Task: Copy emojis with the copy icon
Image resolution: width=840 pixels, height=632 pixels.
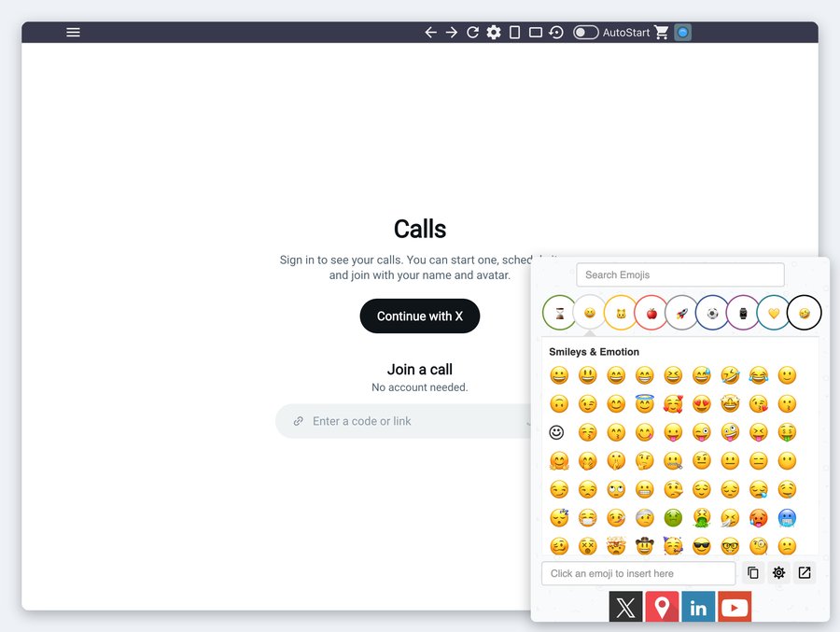Action: coord(752,572)
